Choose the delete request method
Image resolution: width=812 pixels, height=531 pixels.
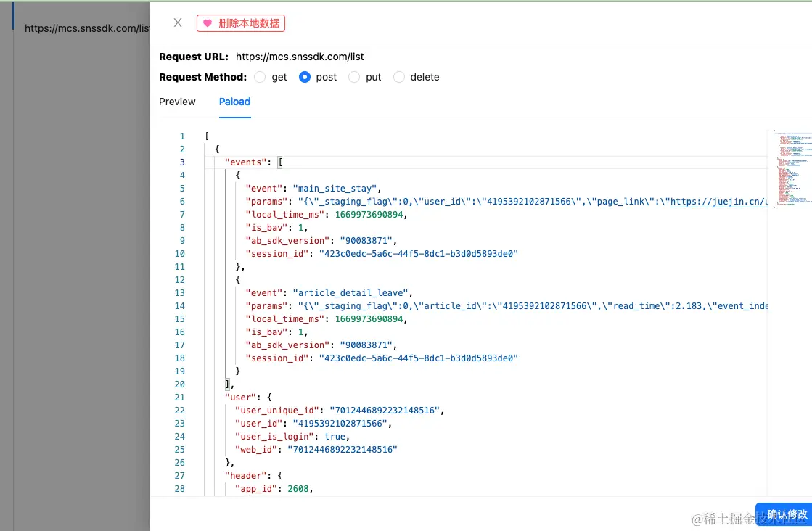point(399,77)
